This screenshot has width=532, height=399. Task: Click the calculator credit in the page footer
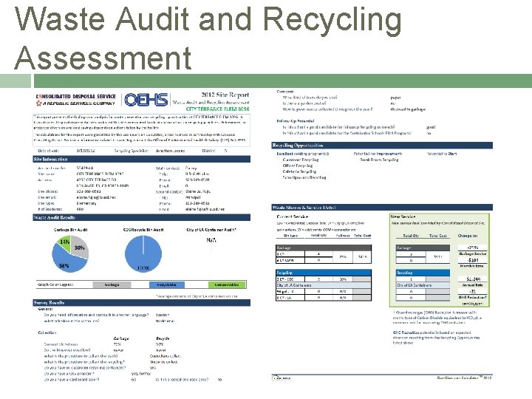(x=464, y=378)
